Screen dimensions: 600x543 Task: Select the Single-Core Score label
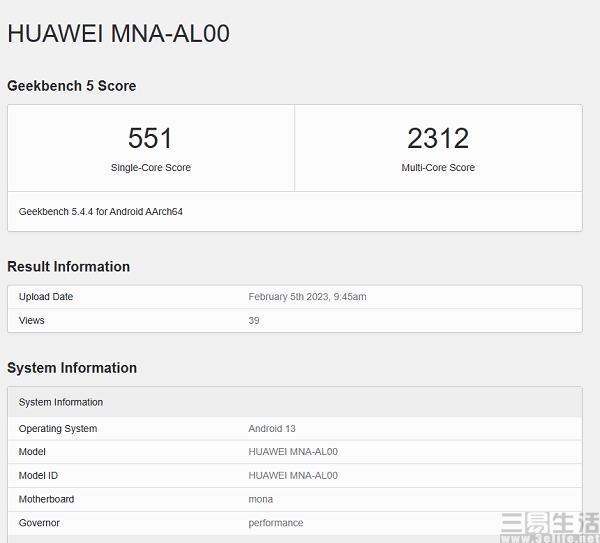[150, 168]
